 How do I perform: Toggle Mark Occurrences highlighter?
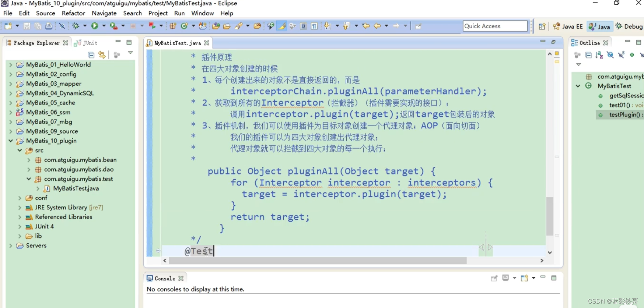[x=282, y=26]
